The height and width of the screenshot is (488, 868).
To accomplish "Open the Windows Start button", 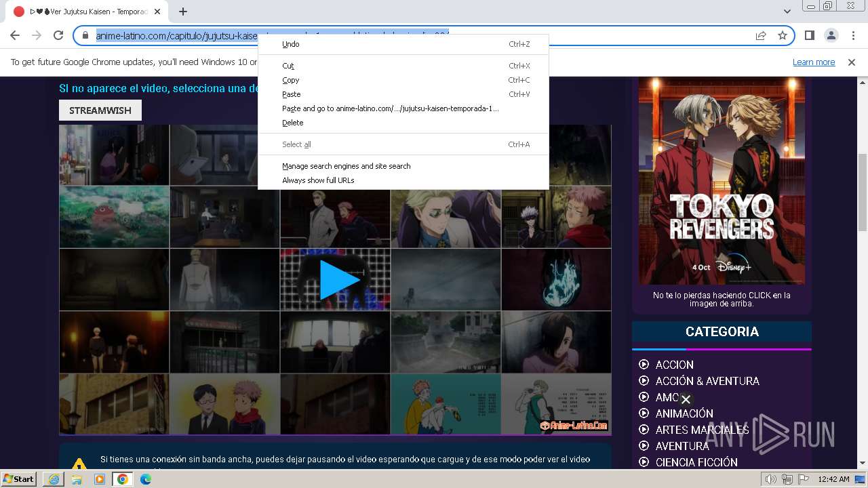I will tap(19, 479).
